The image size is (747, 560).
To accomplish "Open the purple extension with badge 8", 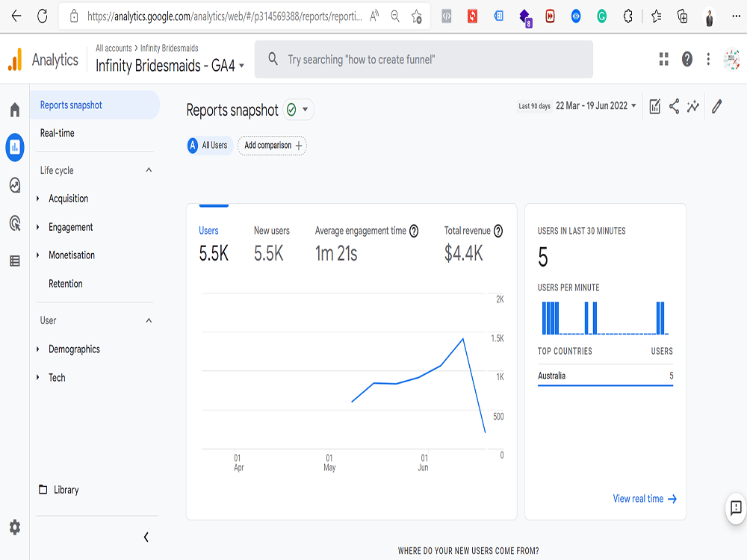I will coord(525,17).
